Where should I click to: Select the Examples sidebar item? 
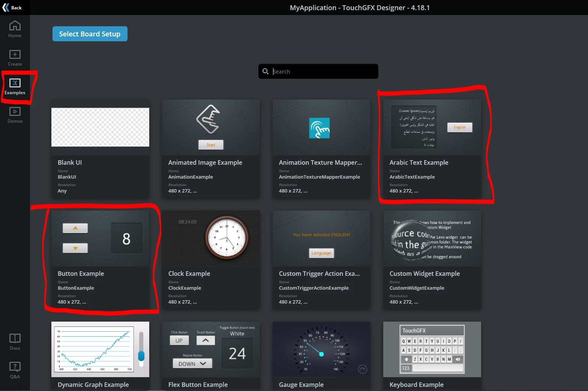(x=15, y=87)
